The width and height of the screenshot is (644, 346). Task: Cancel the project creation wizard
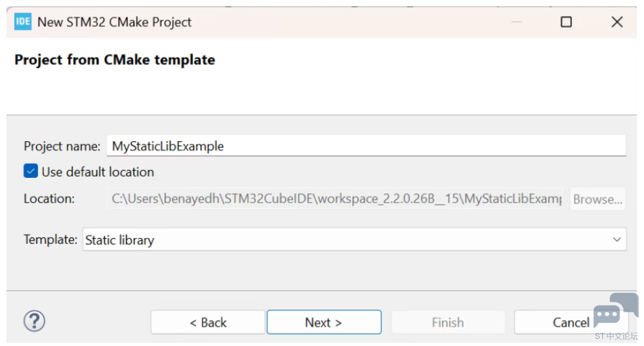570,322
